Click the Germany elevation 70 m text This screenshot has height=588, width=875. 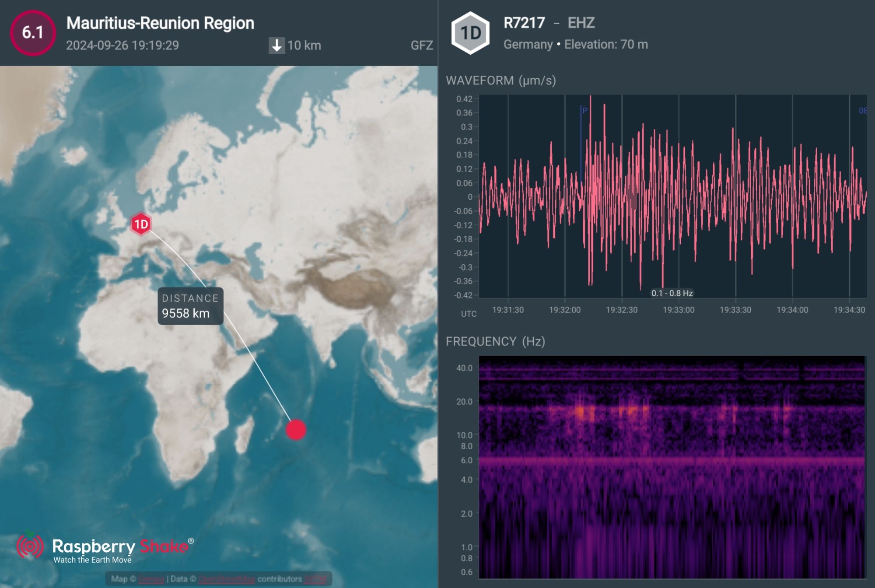click(576, 45)
